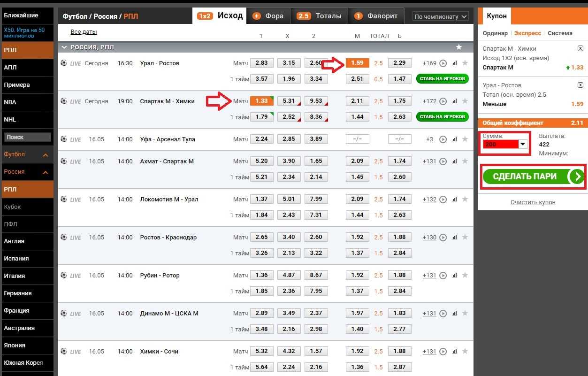The width and height of the screenshot is (588, 376).
Task: Switch to the Исход 1x2 tab
Action: point(220,15)
